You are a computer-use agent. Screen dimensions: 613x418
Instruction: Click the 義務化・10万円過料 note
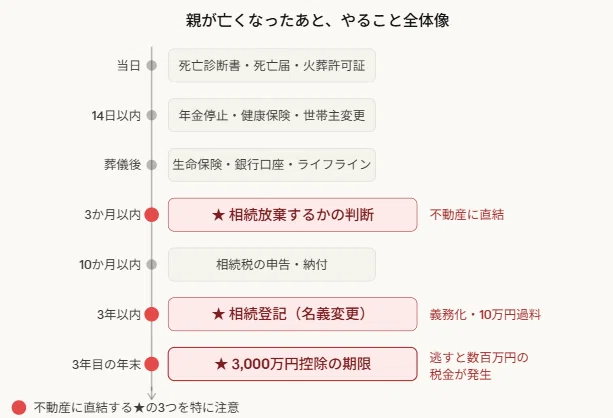(x=485, y=314)
